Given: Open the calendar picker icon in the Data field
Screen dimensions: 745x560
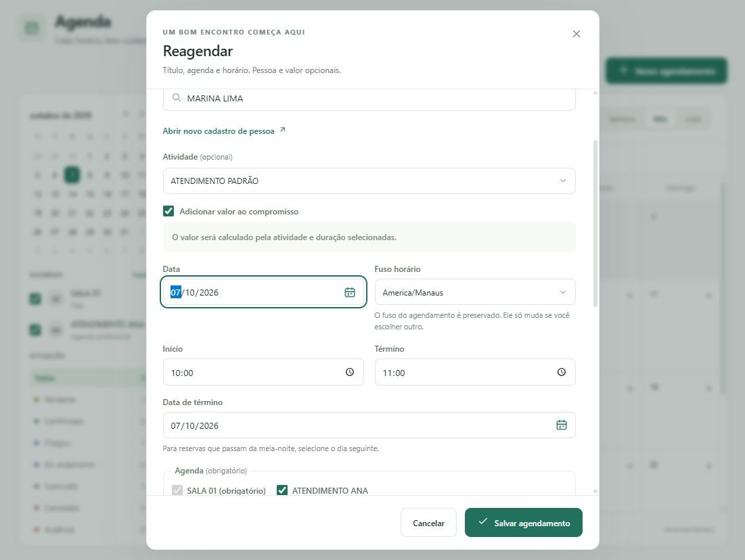Looking at the screenshot, I should (x=349, y=292).
